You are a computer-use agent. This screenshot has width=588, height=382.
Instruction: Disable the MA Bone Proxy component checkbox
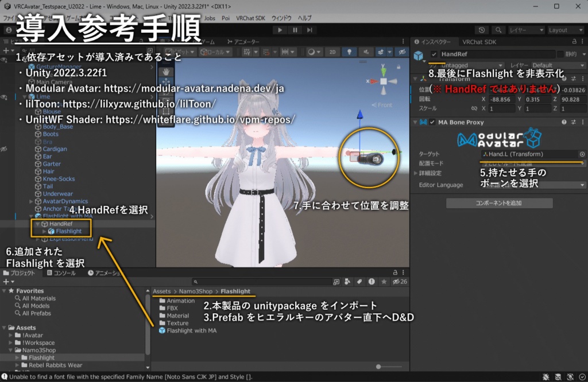click(433, 122)
